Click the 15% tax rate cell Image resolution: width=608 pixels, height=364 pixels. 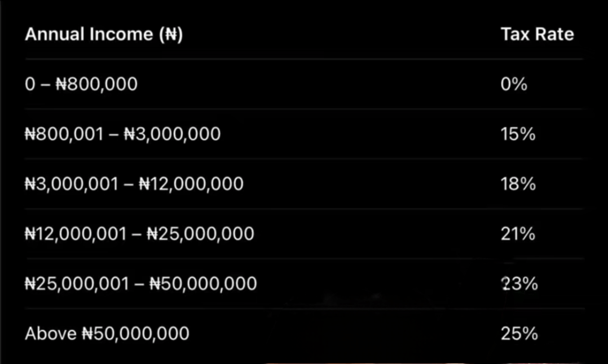click(x=518, y=134)
